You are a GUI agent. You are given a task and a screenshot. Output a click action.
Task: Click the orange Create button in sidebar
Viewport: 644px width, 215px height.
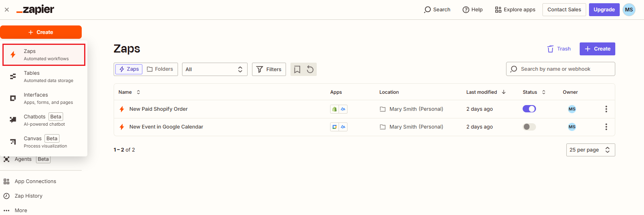41,32
